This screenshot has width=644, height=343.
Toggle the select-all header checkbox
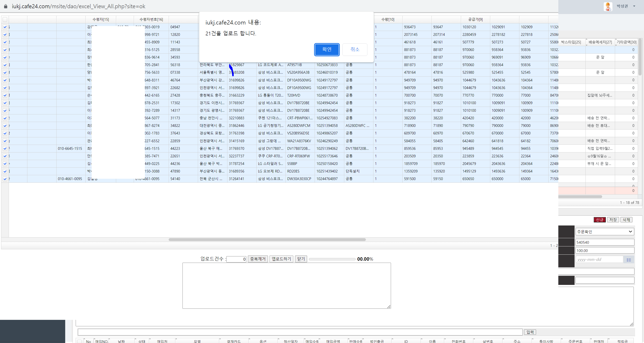tap(5, 20)
